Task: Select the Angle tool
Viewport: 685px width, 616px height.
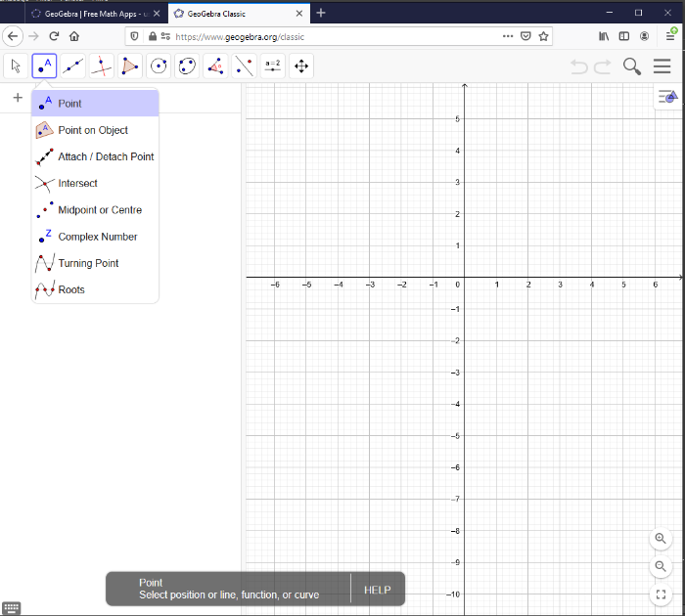Action: (215, 66)
